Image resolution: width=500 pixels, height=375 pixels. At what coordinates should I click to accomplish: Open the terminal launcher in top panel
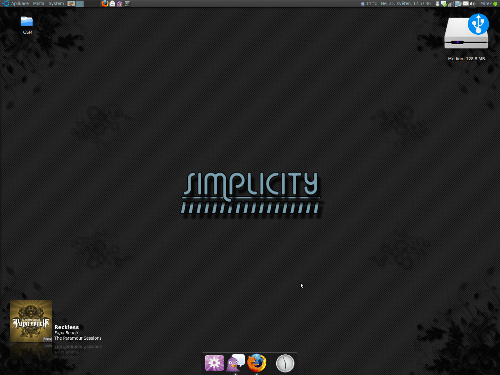click(x=127, y=4)
